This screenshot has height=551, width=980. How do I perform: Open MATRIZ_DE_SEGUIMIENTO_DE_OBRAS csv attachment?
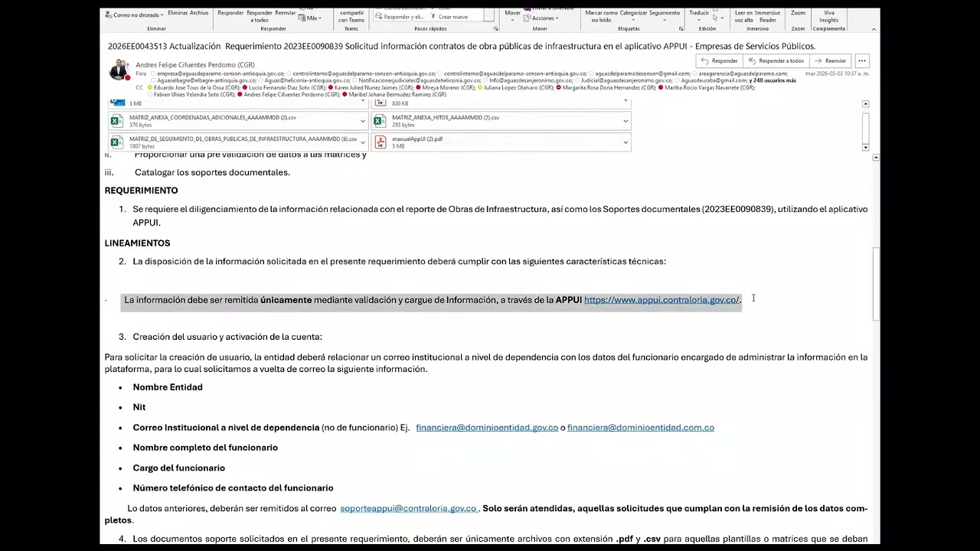pos(231,142)
